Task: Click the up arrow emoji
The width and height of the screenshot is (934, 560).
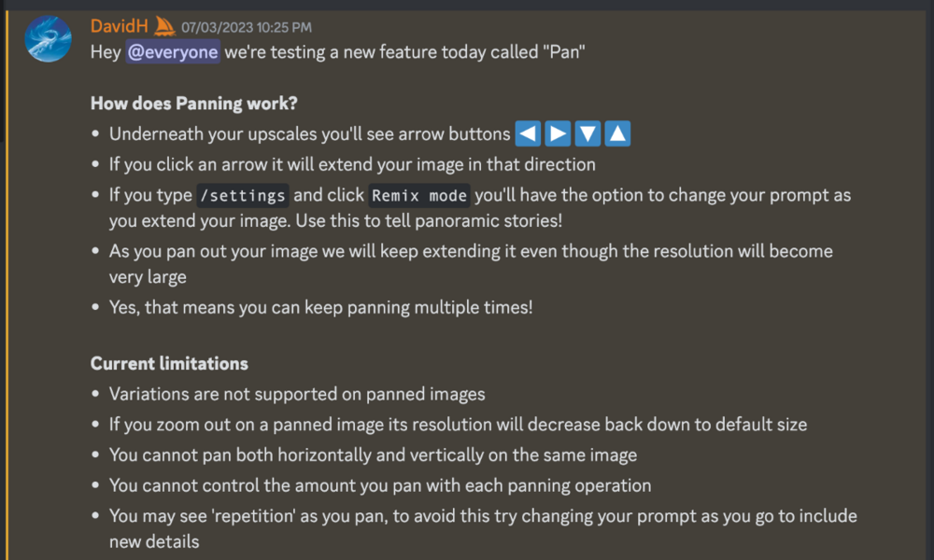Action: click(x=616, y=134)
